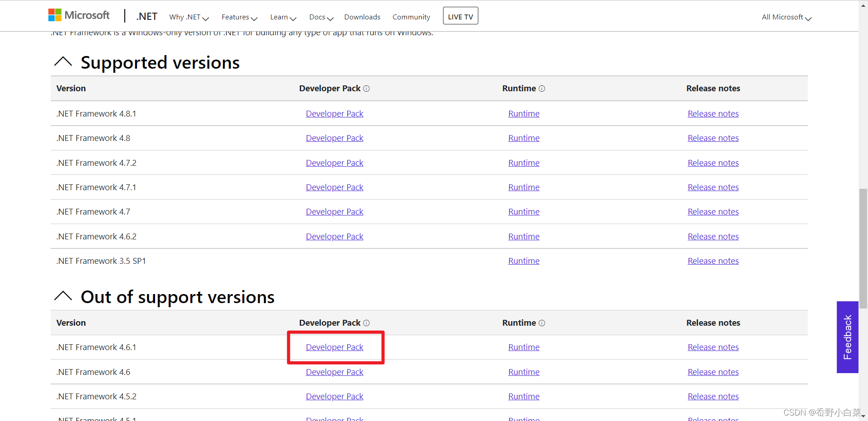Click the scrollbar down arrow

[863, 416]
